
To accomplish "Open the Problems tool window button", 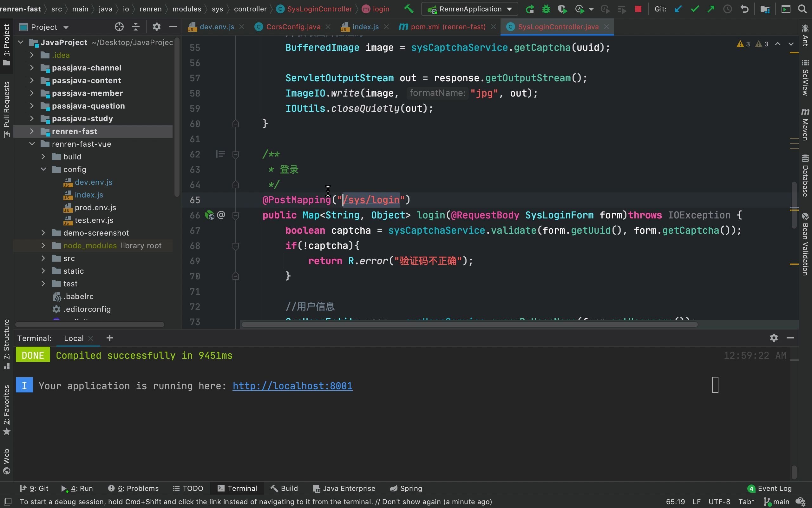I will 134,488.
